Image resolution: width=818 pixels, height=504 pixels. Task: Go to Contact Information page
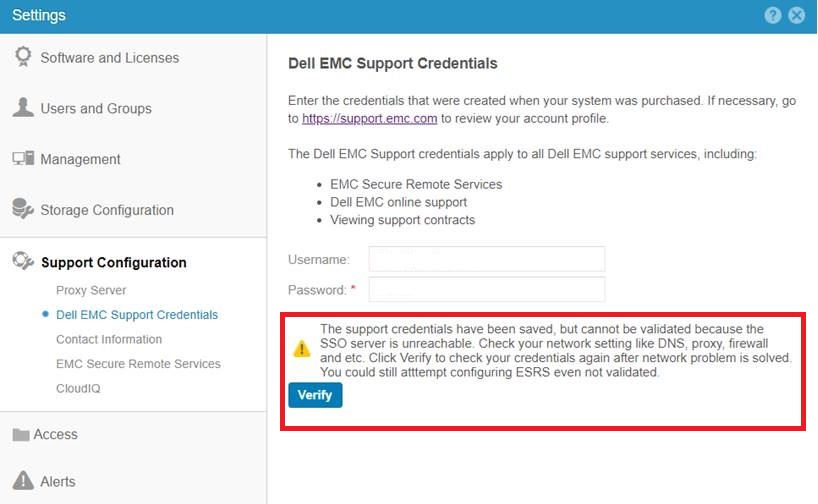109,339
